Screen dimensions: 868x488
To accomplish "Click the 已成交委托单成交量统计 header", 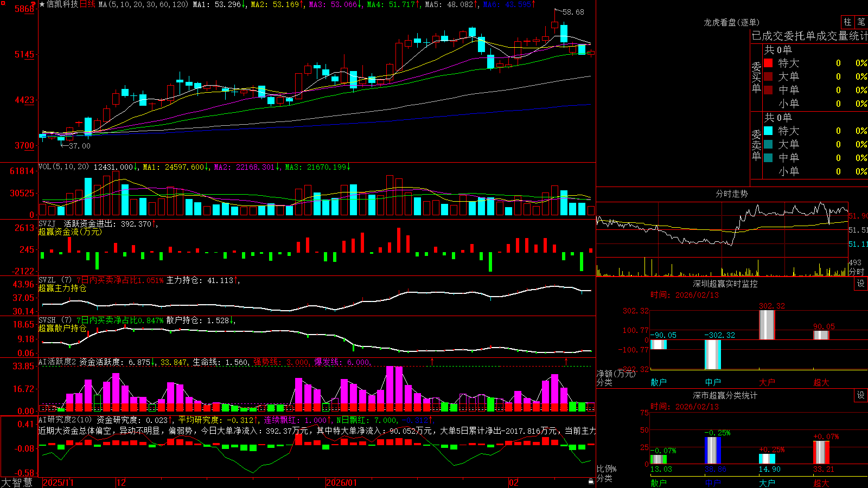I will point(809,36).
